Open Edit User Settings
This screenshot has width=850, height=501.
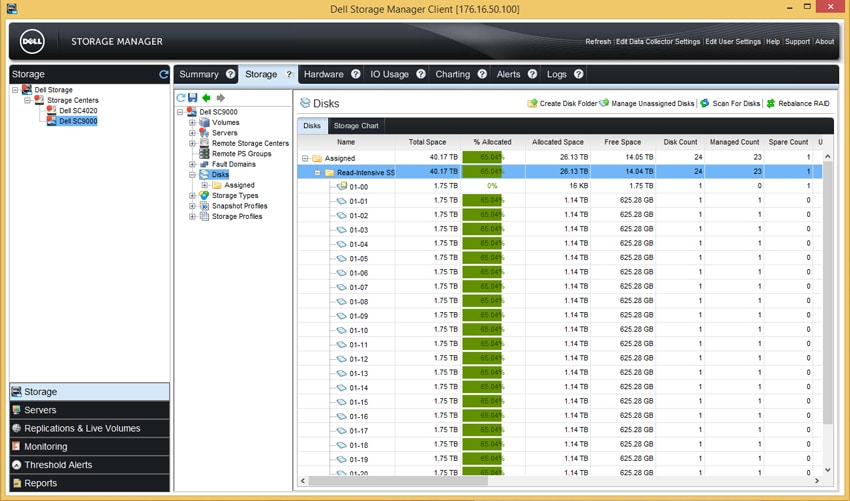pos(733,42)
